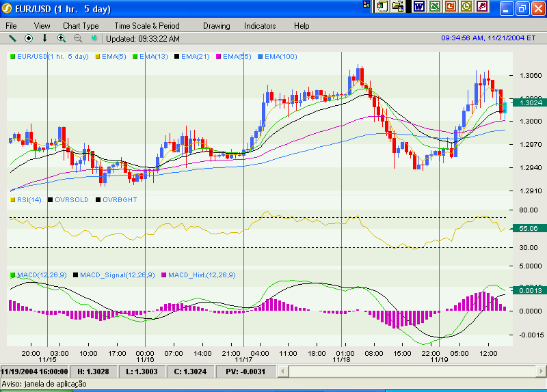Click the green globe connection icon
The height and width of the screenshot is (392, 547).
pyautogui.click(x=94, y=38)
